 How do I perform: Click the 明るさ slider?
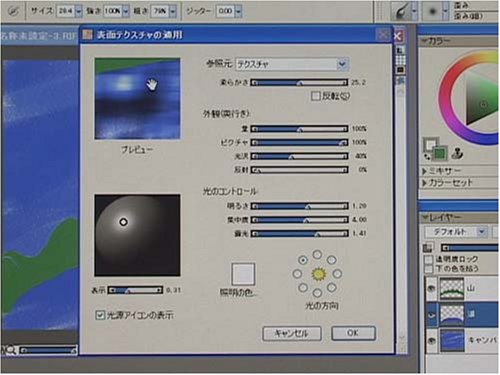pos(299,206)
